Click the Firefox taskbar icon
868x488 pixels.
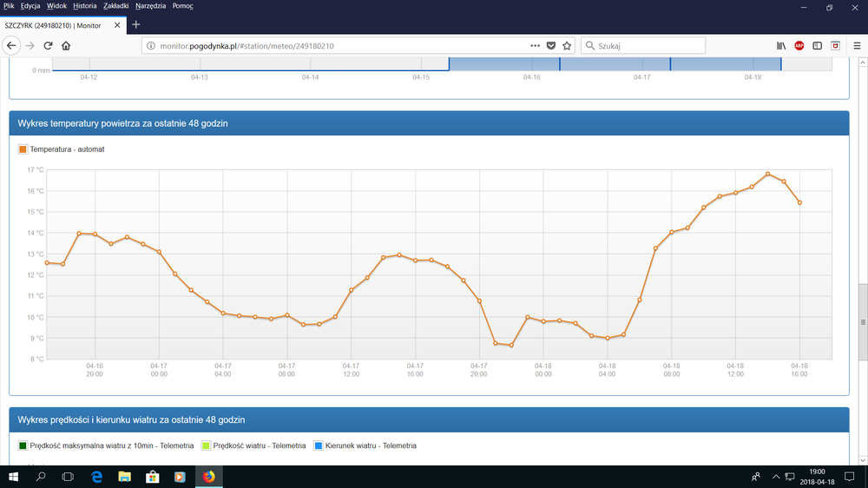[x=208, y=477]
